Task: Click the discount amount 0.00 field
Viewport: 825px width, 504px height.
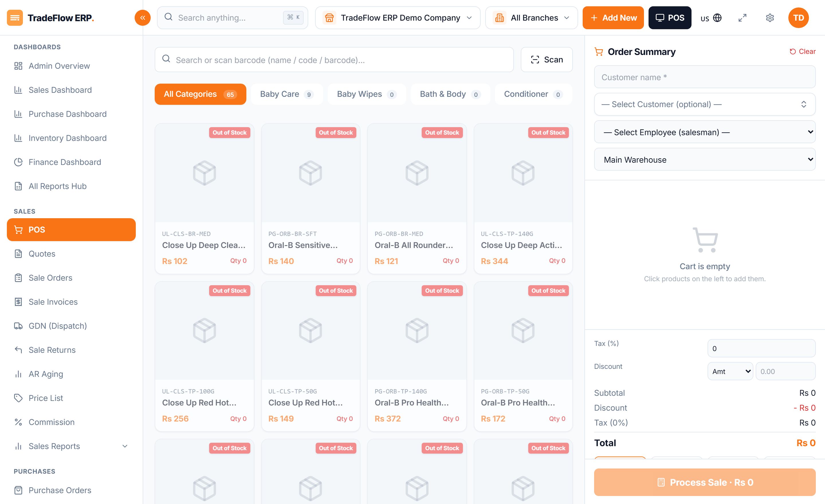Action: click(785, 371)
